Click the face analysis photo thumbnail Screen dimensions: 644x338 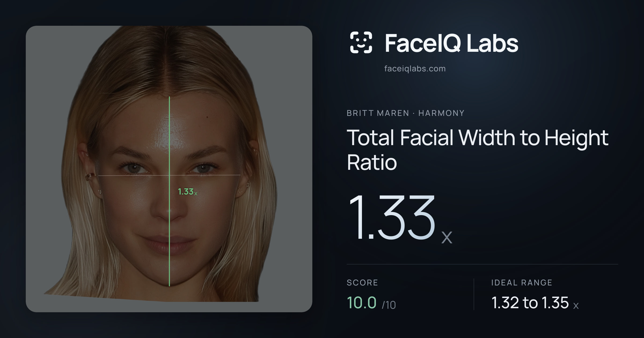[169, 169]
